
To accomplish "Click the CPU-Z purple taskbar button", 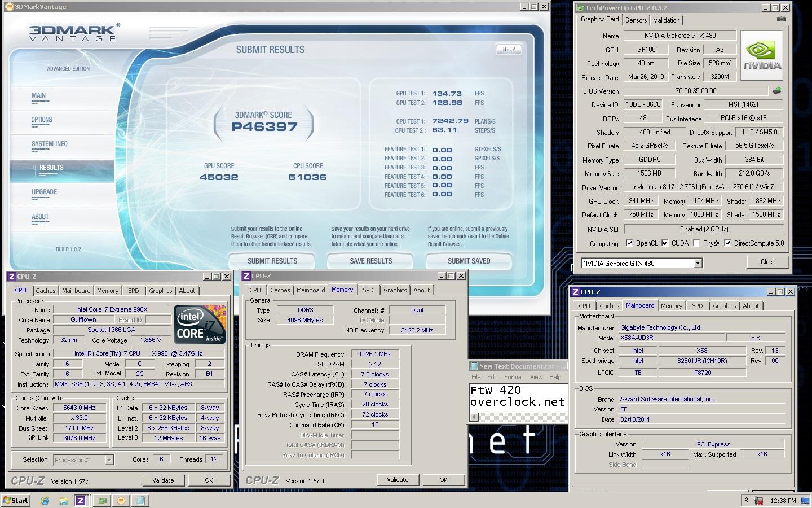I will click(x=81, y=501).
